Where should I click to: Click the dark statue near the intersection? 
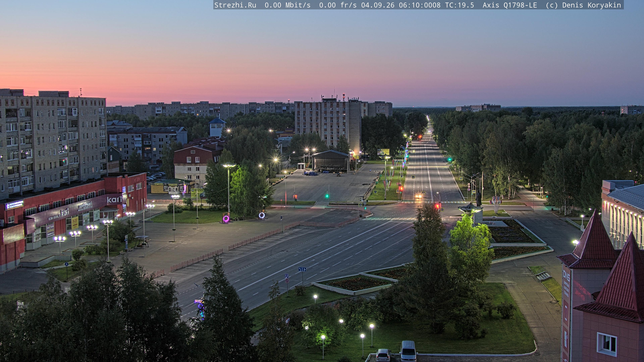(x=478, y=199)
